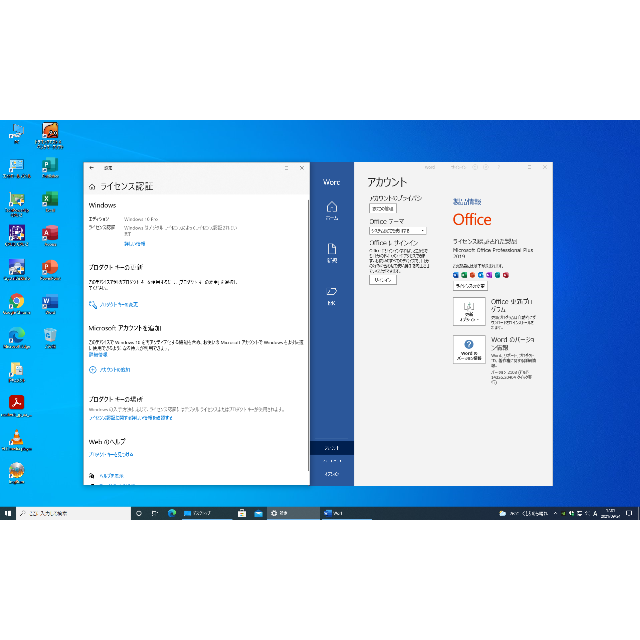640x640 pixels.
Task: Open the Windows Start menu
Action: point(8,513)
